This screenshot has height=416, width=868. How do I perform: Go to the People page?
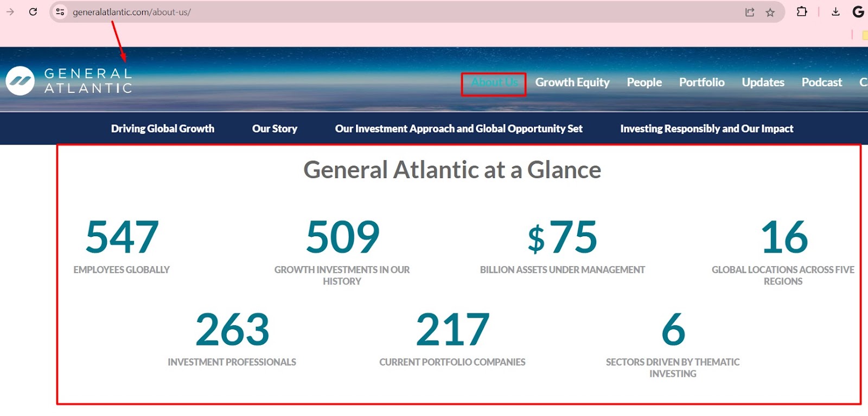644,83
